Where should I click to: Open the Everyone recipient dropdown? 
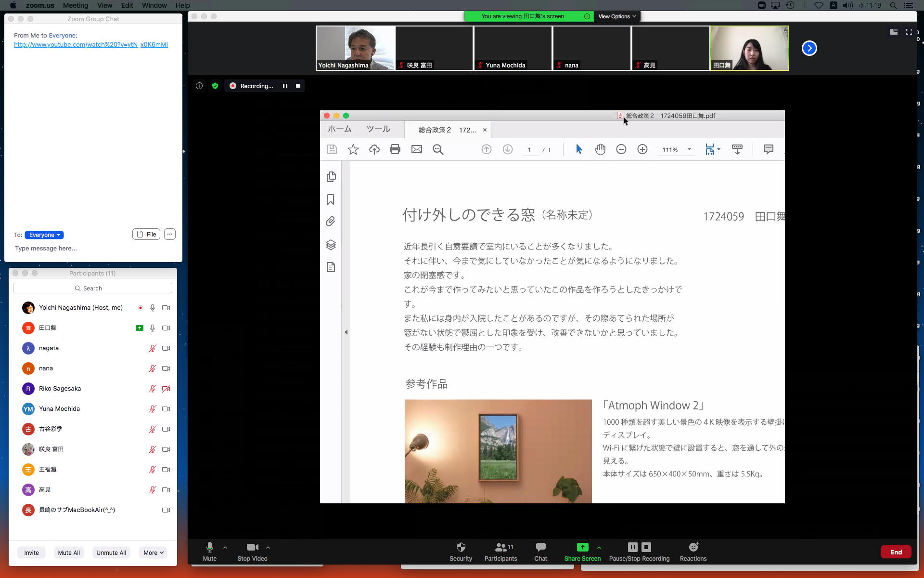pyautogui.click(x=44, y=235)
